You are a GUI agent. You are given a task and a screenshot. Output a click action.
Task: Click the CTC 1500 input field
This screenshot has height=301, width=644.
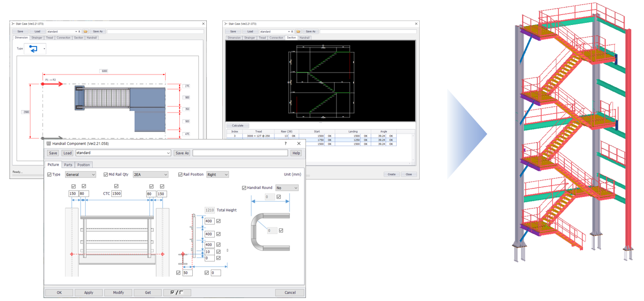coord(116,193)
